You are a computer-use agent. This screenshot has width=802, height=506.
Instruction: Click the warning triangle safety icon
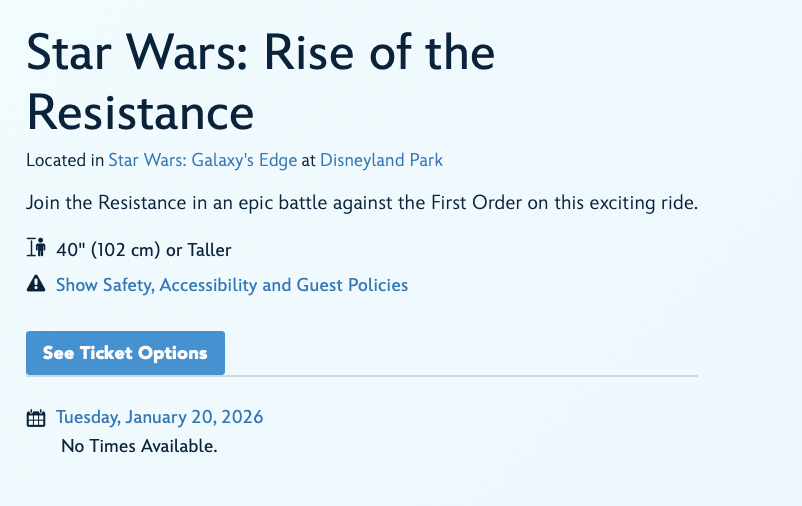(36, 285)
